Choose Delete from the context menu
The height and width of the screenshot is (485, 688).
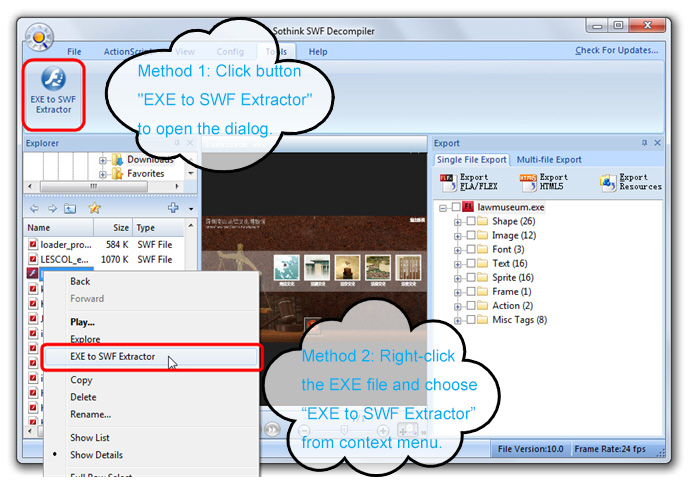83,397
